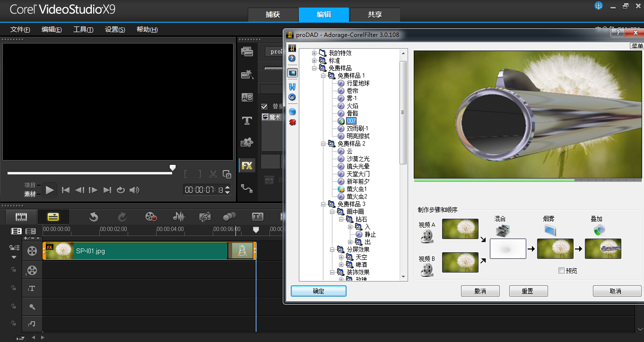This screenshot has height=342, width=644.
Task: Collapse the 免费样品 1 folder
Action: 323,76
